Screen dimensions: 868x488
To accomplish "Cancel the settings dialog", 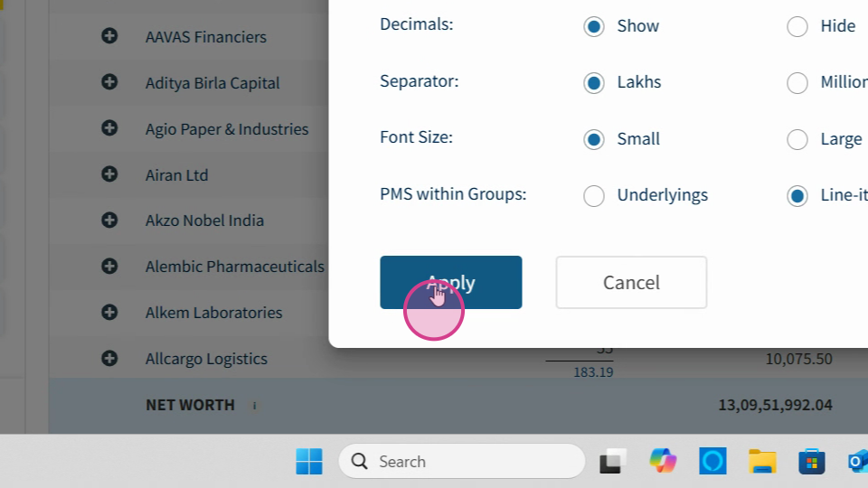I will (631, 282).
